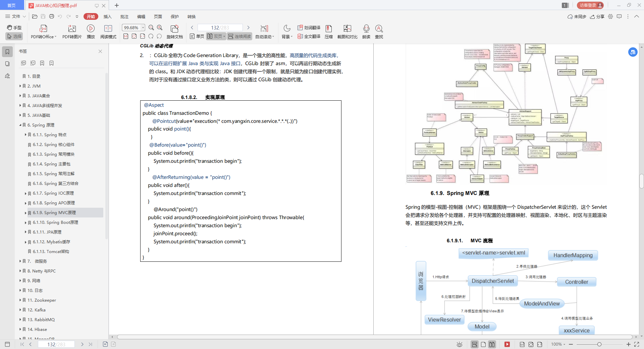The image size is (644, 349).
Task: Open the PDF转Office converter
Action: (x=43, y=32)
